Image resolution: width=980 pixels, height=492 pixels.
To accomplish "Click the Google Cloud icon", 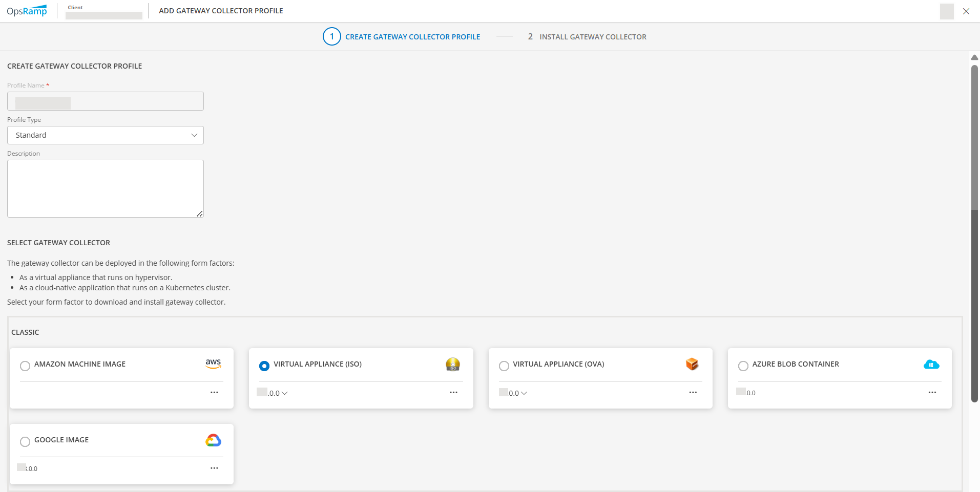I will point(213,440).
